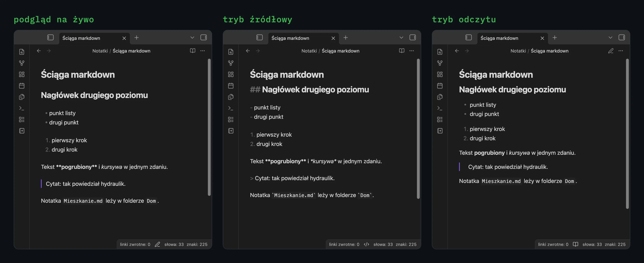644x263 pixels.
Task: Go back arrow in reading mode window
Action: [457, 51]
